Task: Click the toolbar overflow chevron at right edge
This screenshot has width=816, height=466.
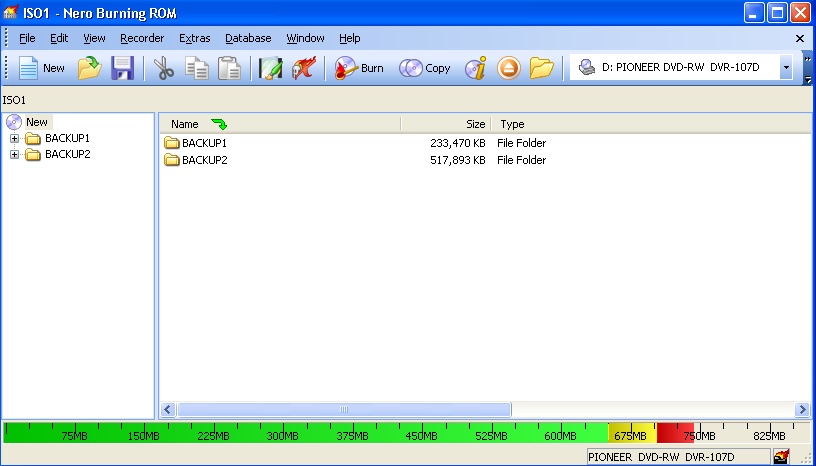Action: 808,59
